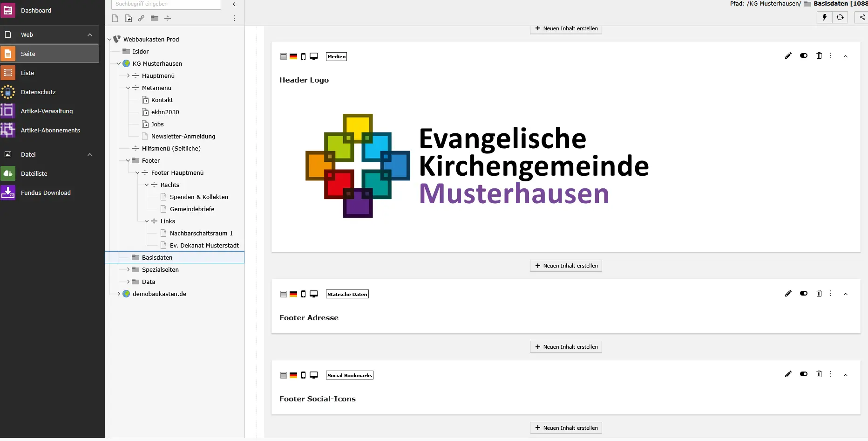868x441 pixels.
Task: Open the Dashboard menu entry
Action: click(x=36, y=10)
